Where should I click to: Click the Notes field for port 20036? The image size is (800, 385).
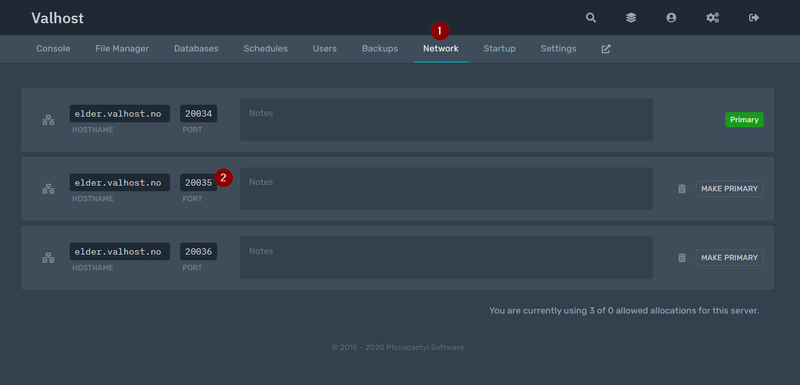(x=446, y=258)
